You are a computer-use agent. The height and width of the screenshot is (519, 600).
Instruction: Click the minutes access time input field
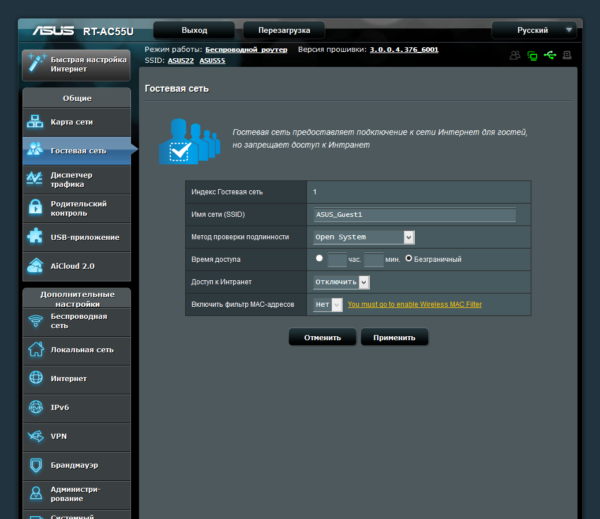[x=373, y=260]
